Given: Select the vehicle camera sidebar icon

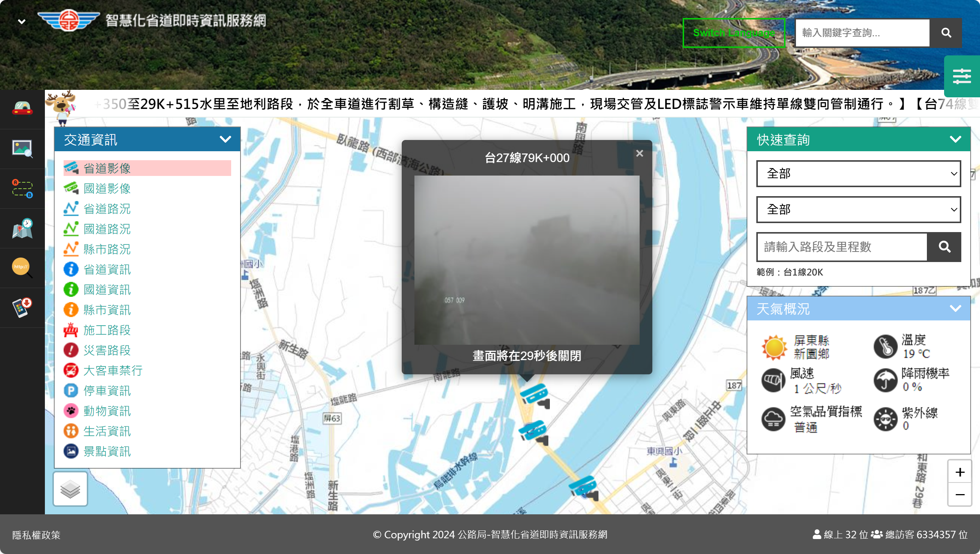Looking at the screenshot, I should pos(22,109).
